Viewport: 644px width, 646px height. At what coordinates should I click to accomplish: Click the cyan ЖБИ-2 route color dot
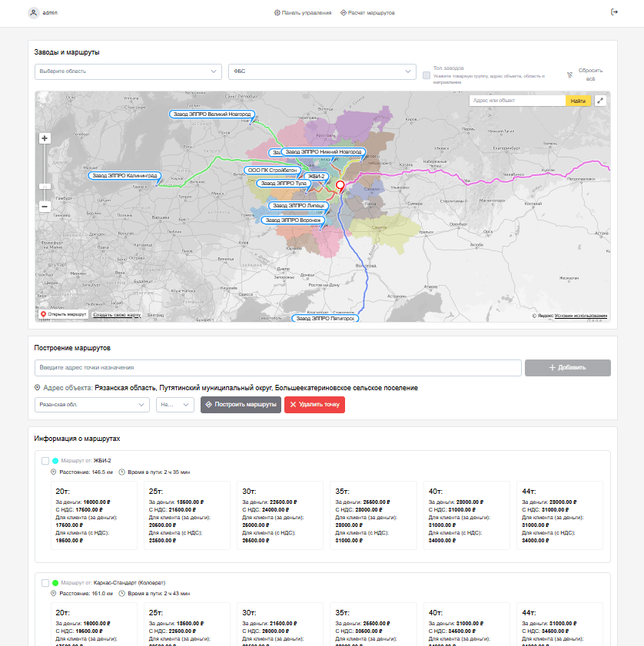click(55, 461)
